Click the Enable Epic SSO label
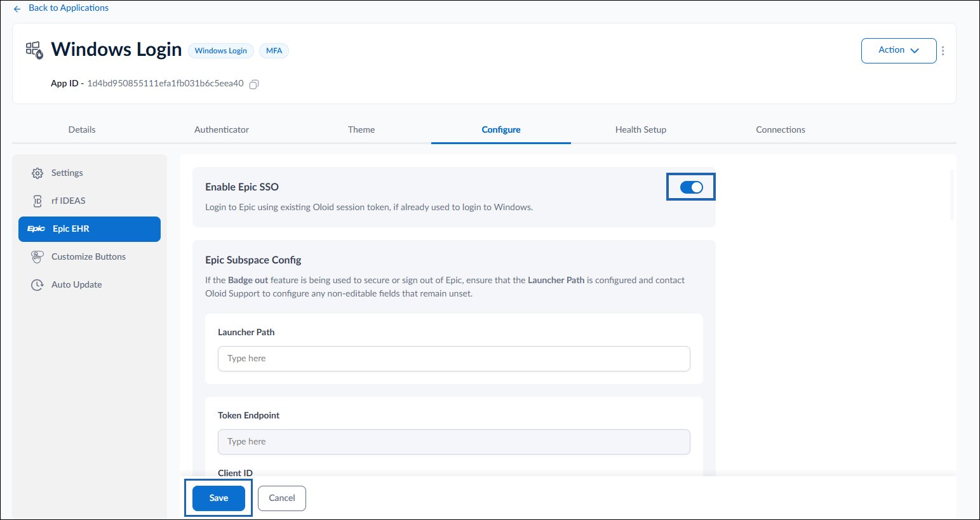 pos(242,187)
